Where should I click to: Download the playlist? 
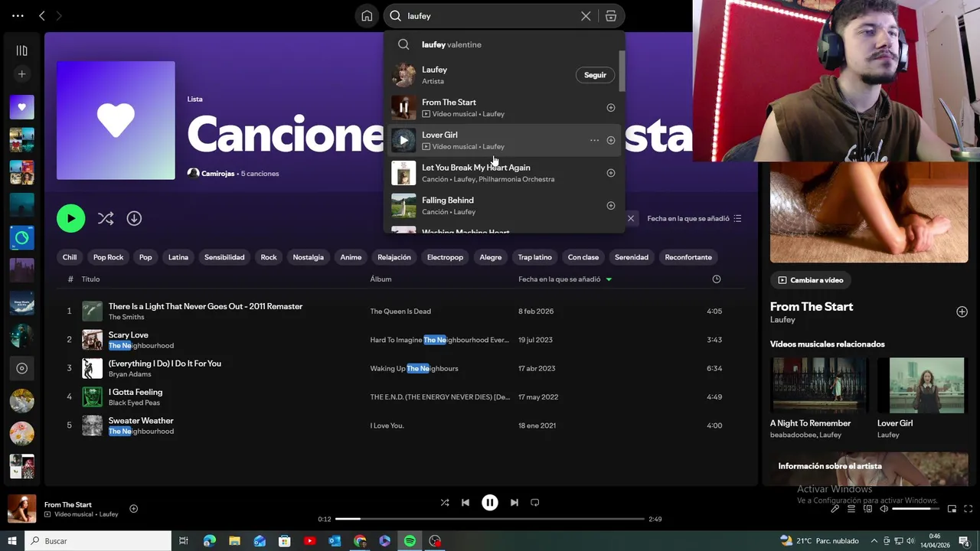pos(134,218)
